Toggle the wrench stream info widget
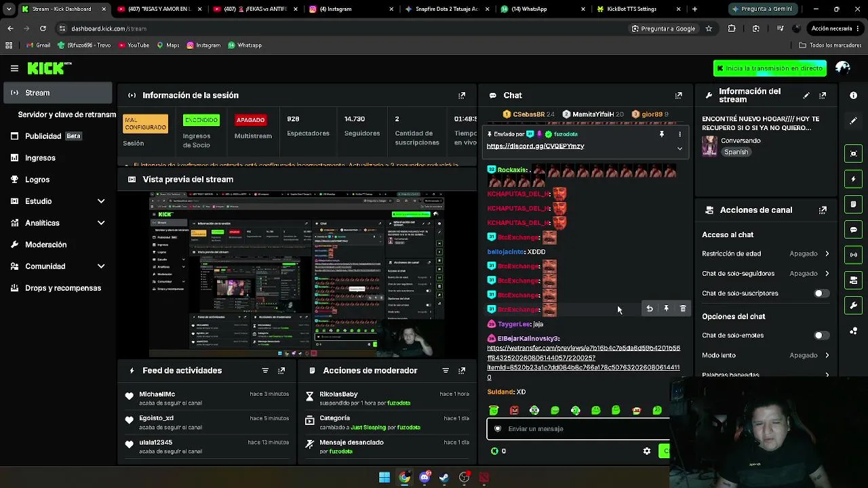 [x=854, y=306]
